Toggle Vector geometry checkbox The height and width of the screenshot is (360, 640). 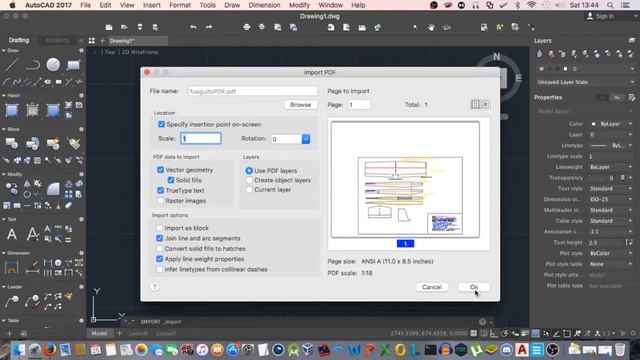tap(160, 169)
